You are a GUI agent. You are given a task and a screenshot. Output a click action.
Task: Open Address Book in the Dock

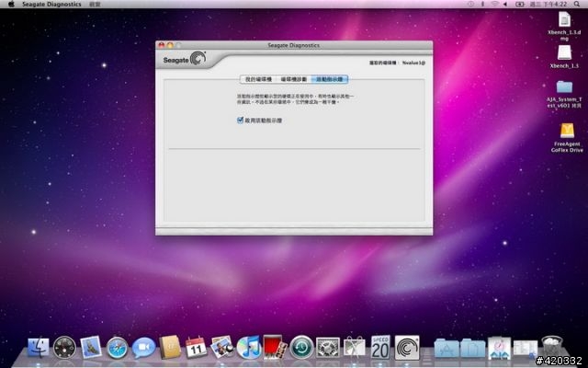pos(170,348)
